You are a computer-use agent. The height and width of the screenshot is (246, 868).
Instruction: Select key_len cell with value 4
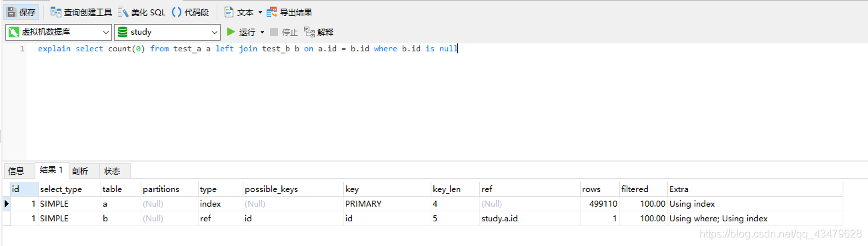pos(455,203)
